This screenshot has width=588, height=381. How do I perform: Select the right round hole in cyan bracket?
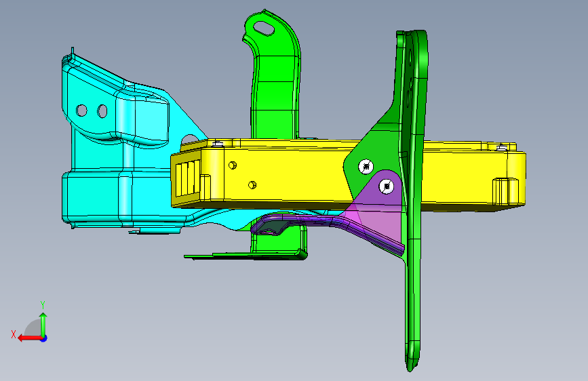click(102, 111)
